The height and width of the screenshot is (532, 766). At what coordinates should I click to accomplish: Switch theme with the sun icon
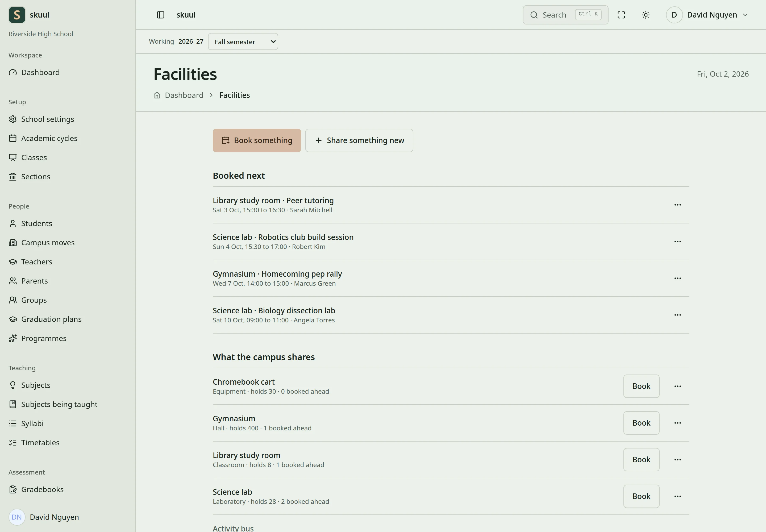[646, 15]
